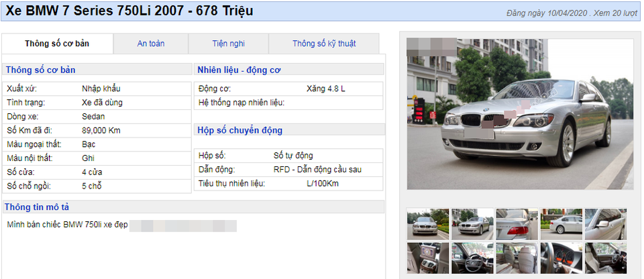Select the Thông số kỹ thuật tab
The height and width of the screenshot is (279, 644).
point(323,44)
